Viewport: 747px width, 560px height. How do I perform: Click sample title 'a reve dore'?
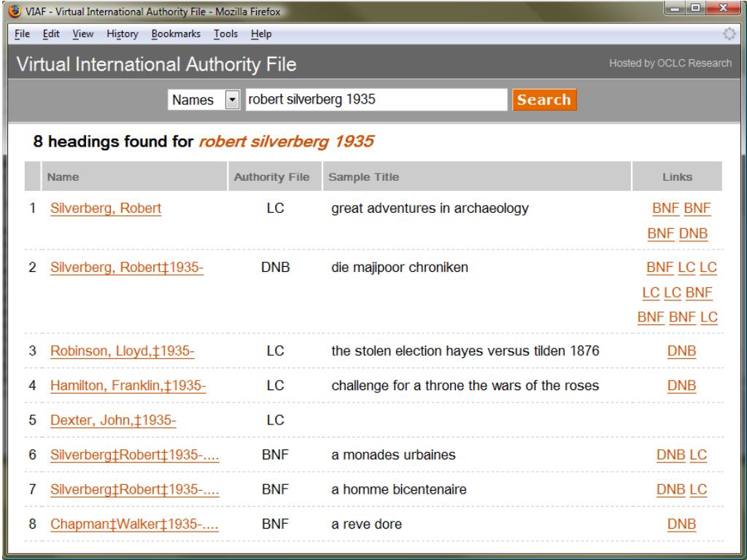click(367, 524)
